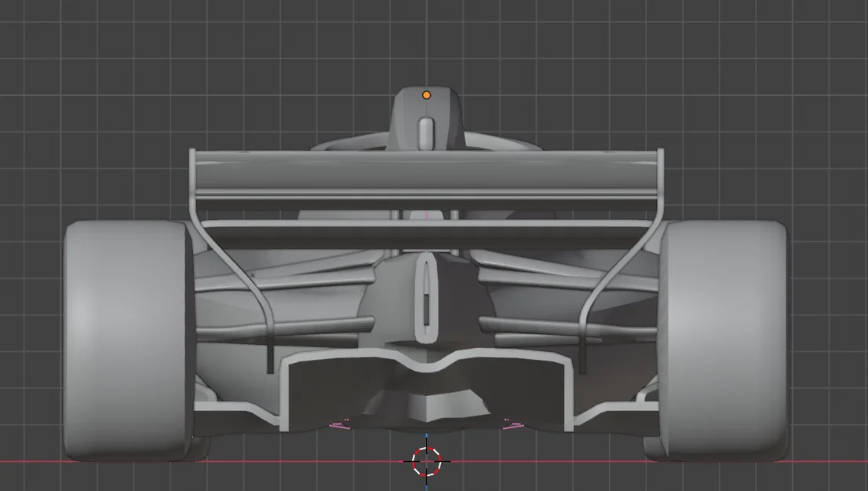Select the left pink highlighted winglet

click(x=339, y=426)
